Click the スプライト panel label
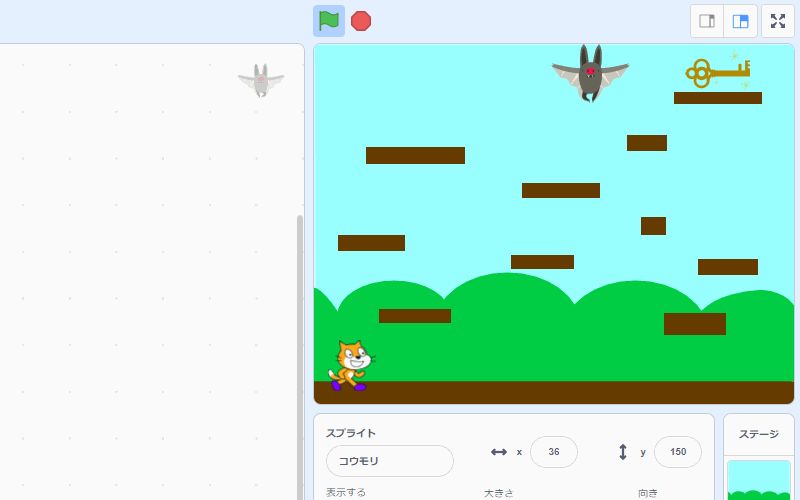Screen dimensions: 800x500 [x=351, y=433]
